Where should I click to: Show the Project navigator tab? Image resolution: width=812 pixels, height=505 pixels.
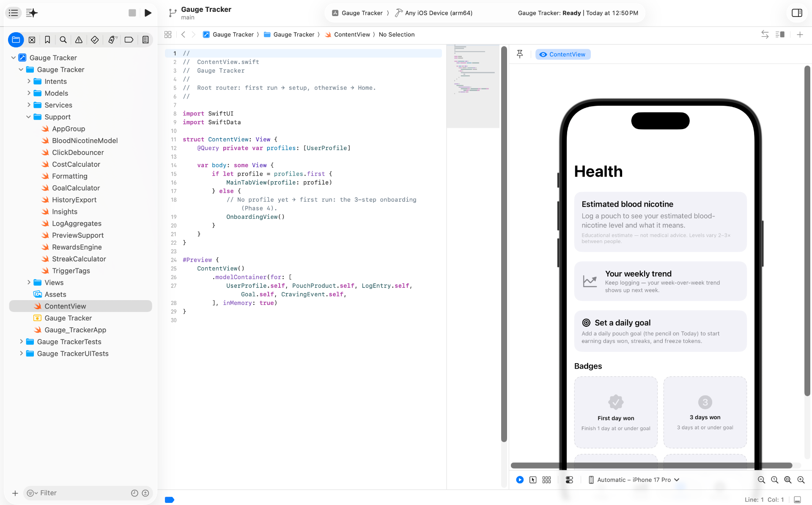click(16, 40)
